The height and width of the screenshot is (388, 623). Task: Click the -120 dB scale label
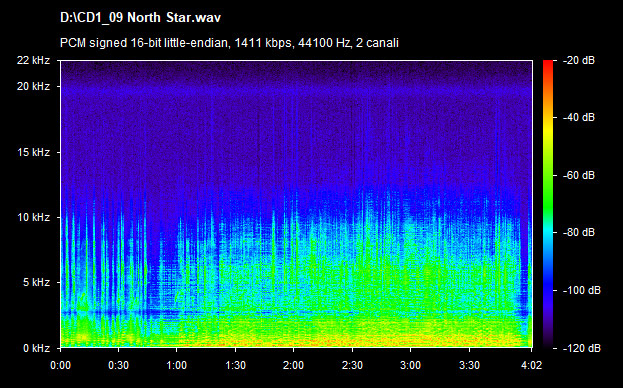point(581,348)
